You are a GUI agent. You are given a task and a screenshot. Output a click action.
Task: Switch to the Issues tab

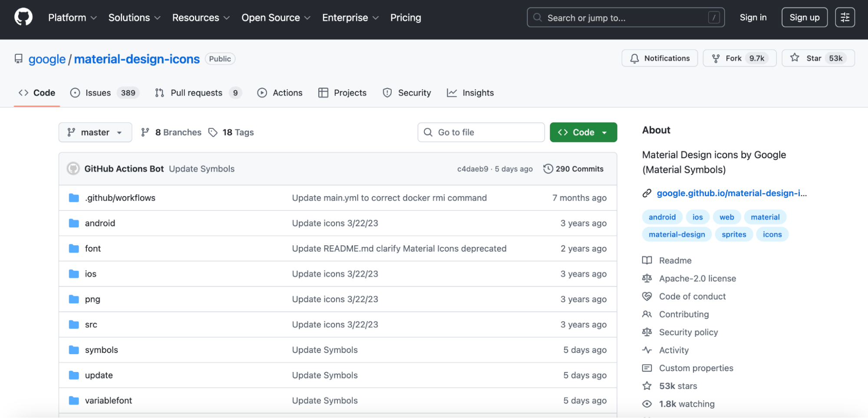[105, 93]
